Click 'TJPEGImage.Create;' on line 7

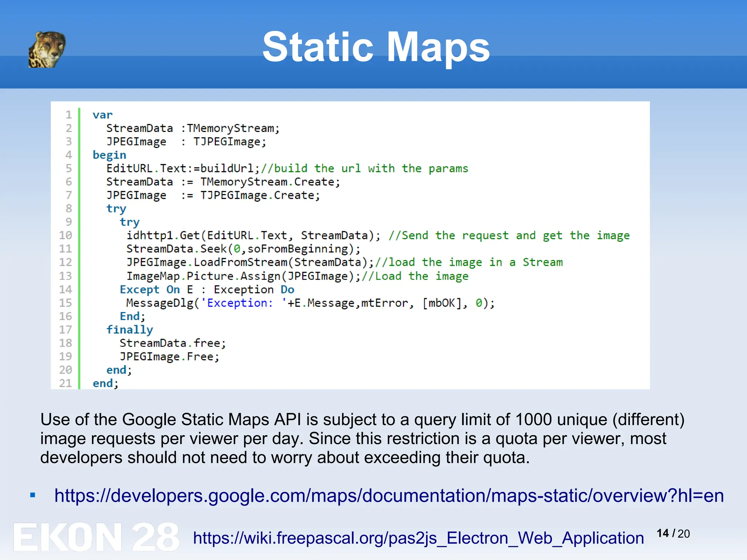tap(260, 195)
